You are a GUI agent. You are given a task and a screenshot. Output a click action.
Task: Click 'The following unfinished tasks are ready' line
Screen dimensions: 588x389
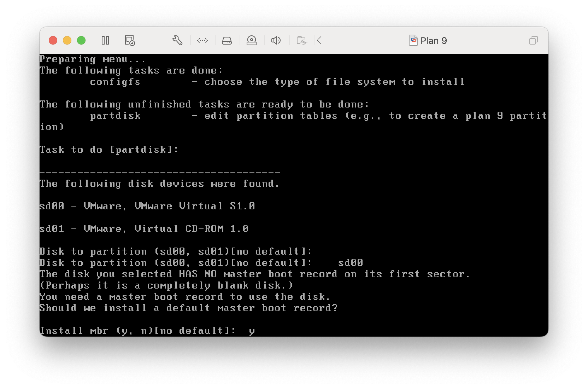[x=204, y=104]
